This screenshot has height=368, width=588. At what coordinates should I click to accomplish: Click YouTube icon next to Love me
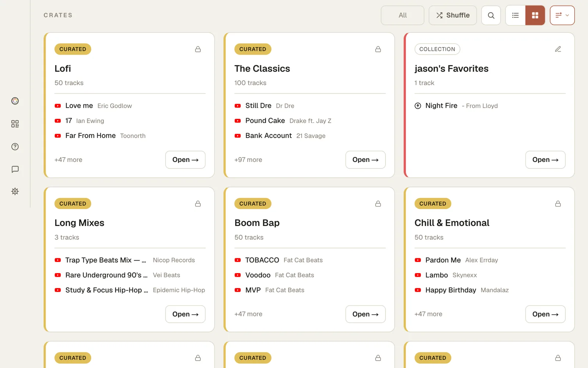point(58,106)
